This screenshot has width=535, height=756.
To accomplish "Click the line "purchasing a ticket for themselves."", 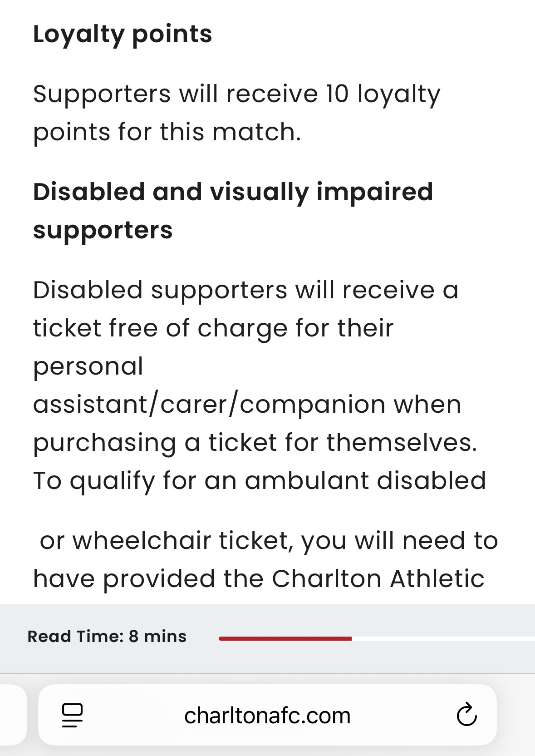I will pos(255,443).
